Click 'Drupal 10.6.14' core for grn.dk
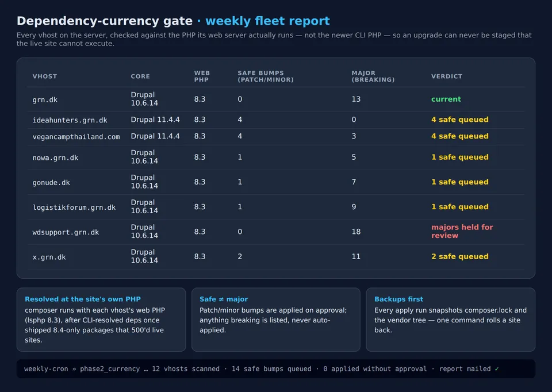 click(144, 99)
